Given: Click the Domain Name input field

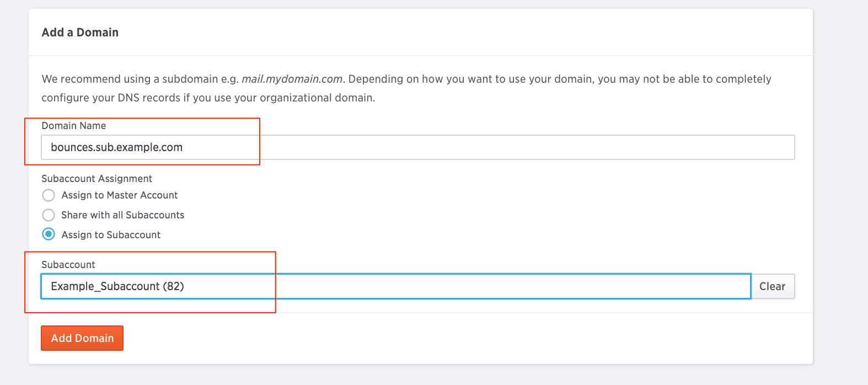Looking at the screenshot, I should 417,147.
